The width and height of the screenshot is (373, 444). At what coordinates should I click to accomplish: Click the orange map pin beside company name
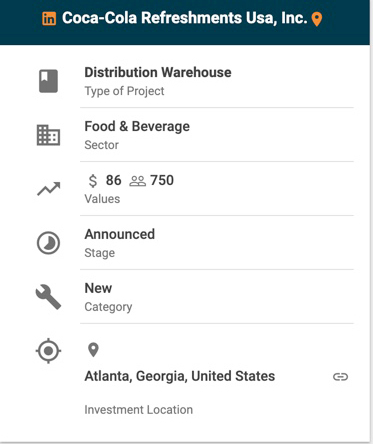pos(317,19)
